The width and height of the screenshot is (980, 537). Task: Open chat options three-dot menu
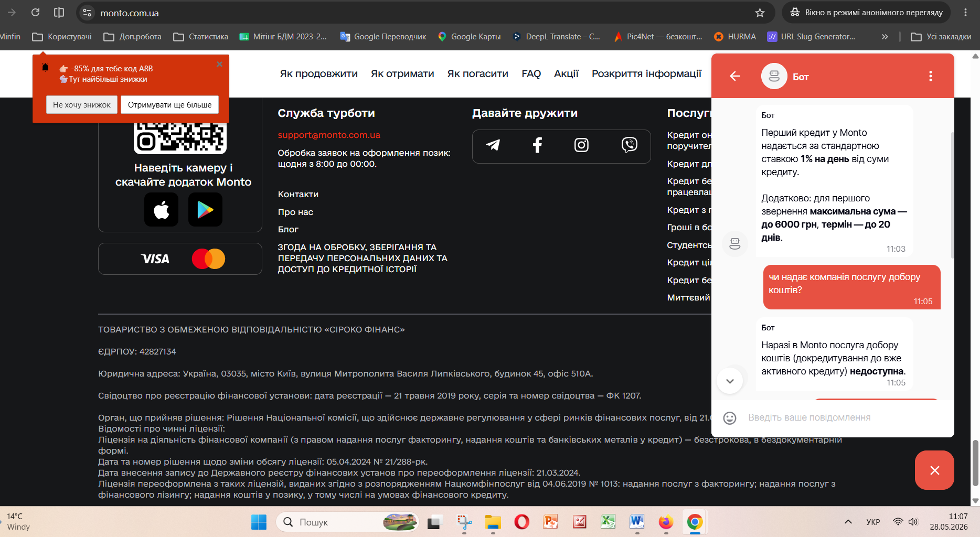931,76
